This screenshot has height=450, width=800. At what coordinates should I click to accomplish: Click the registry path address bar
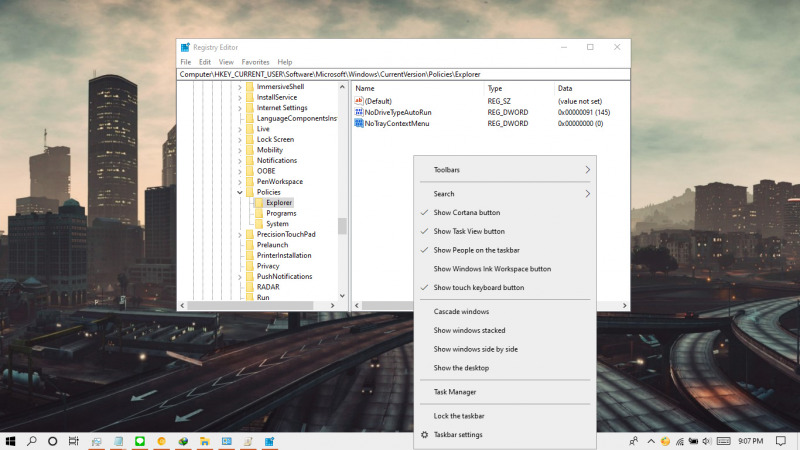click(404, 74)
